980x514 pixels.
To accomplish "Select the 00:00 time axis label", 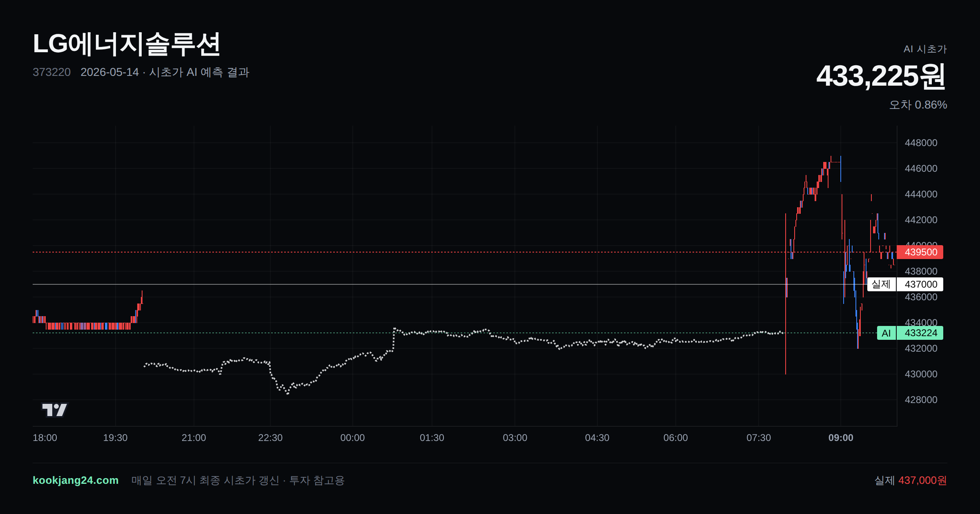I will tap(352, 438).
